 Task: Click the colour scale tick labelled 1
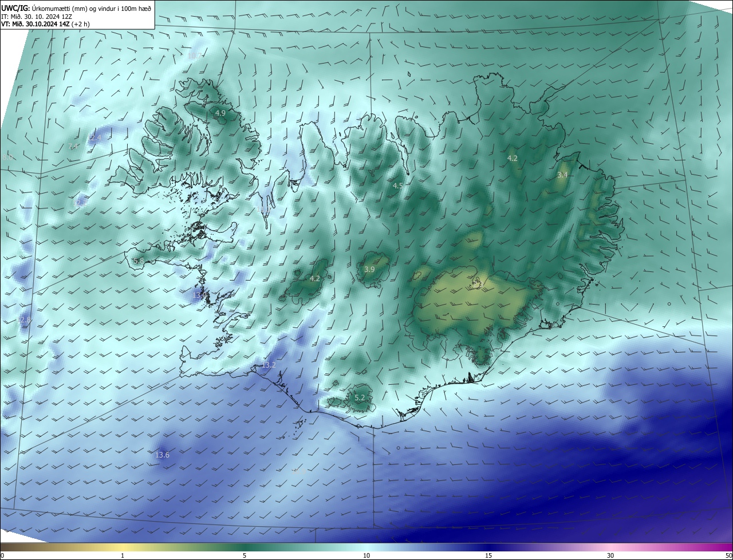point(123,555)
